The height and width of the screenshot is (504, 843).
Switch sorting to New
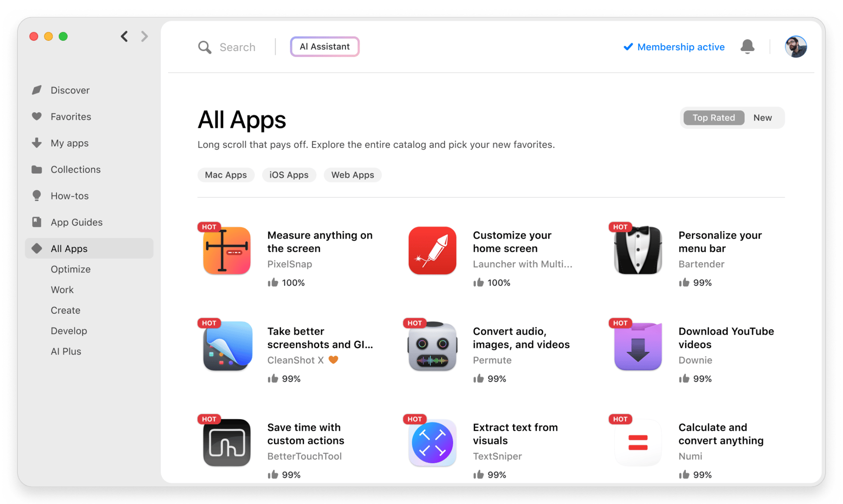coord(763,118)
